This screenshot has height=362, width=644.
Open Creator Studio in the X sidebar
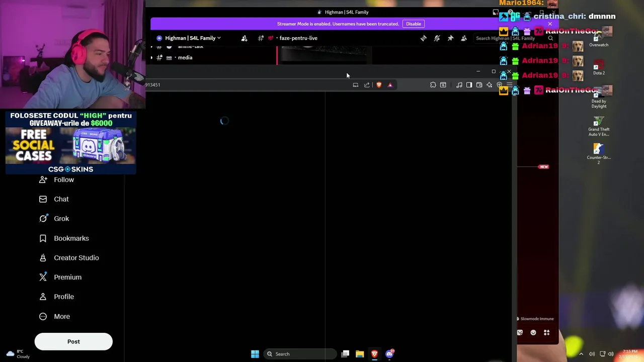pos(69,258)
